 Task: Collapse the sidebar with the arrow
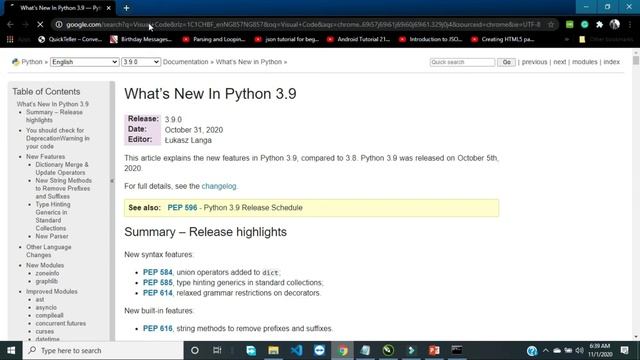[112, 181]
